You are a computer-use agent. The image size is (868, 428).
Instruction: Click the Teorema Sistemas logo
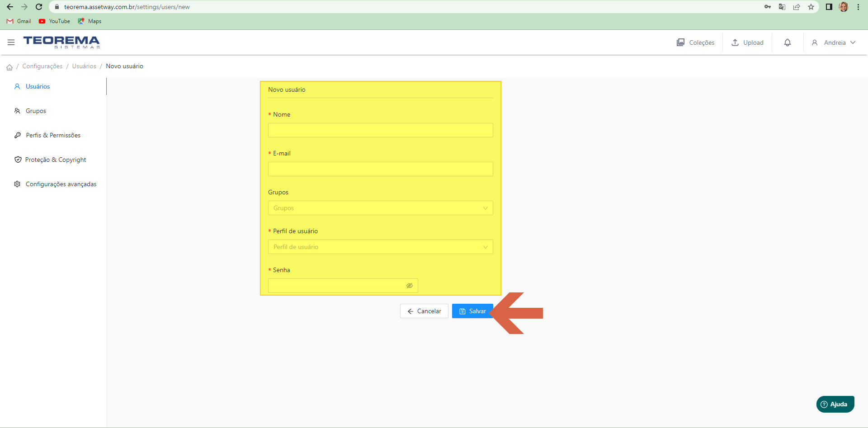click(61, 42)
